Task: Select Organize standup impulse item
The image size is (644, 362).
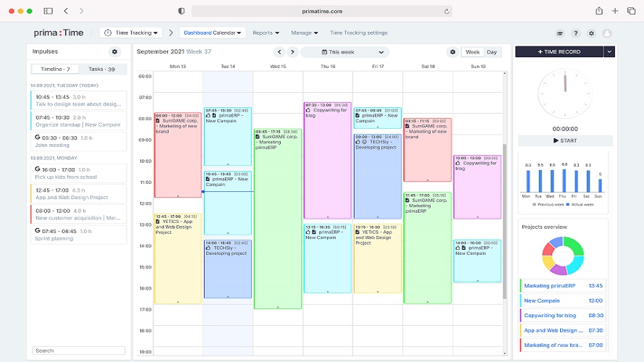Action: 78,121
